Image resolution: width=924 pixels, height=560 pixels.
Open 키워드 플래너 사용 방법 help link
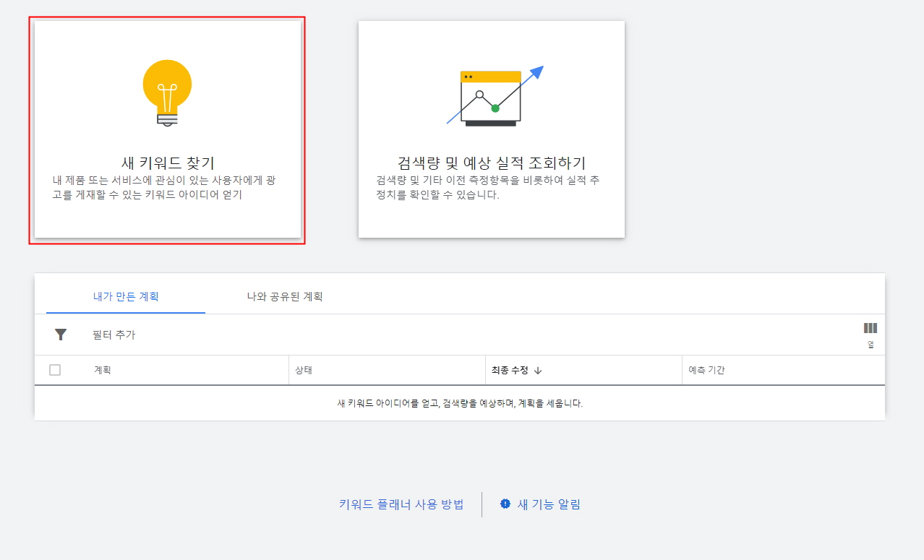click(x=403, y=504)
